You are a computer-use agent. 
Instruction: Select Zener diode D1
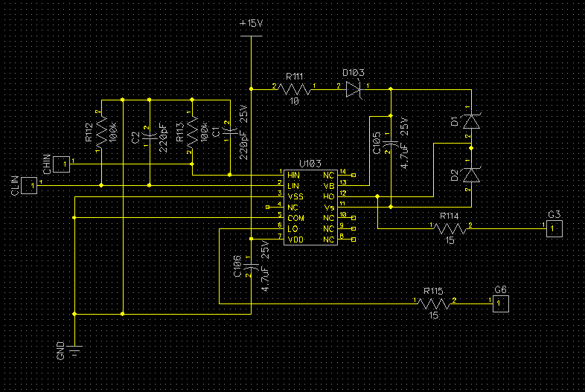tap(471, 121)
